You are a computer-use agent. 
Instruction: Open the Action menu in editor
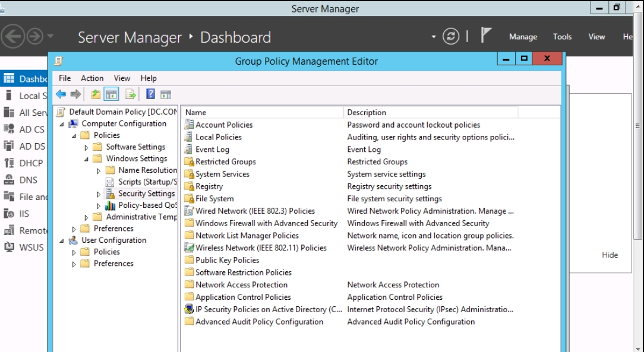(x=92, y=78)
